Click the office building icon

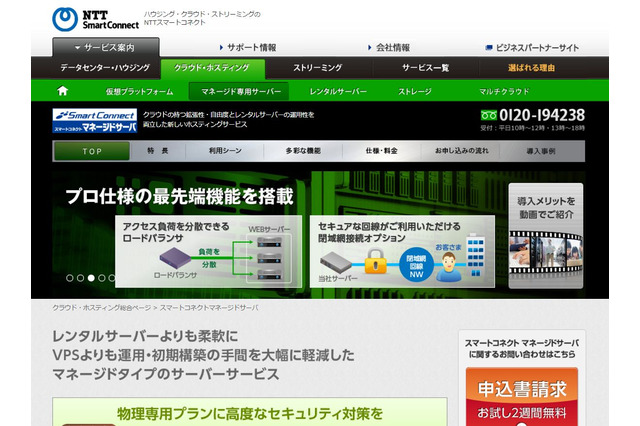click(476, 255)
